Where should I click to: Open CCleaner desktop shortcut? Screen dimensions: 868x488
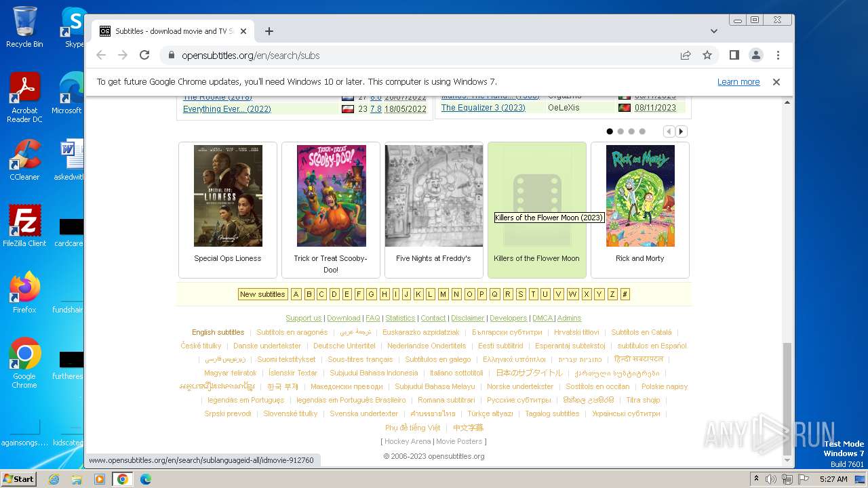click(x=24, y=160)
